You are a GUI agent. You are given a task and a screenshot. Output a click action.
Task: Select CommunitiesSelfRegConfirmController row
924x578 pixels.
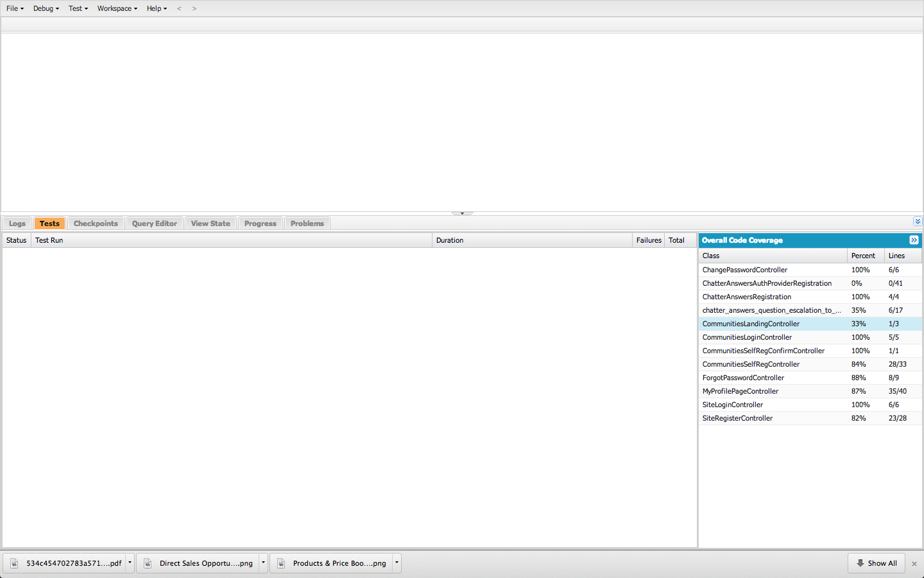pos(810,351)
